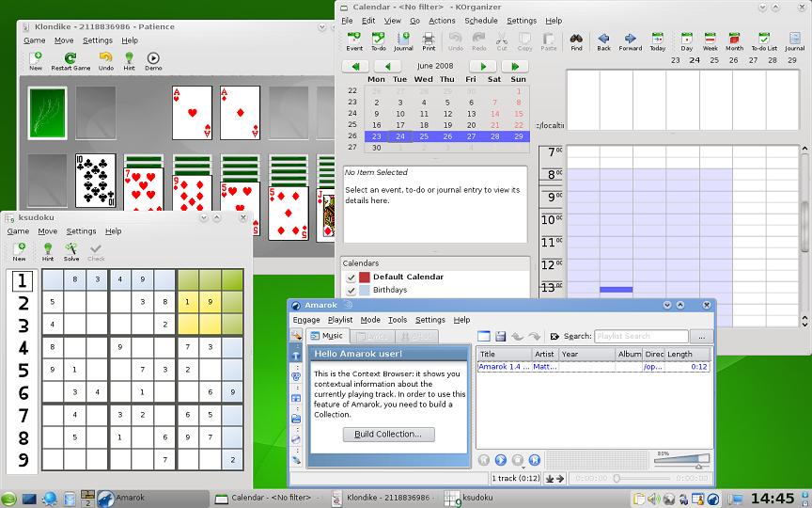The height and width of the screenshot is (508, 812).
Task: Click the Build Collection... button
Action: click(x=388, y=435)
